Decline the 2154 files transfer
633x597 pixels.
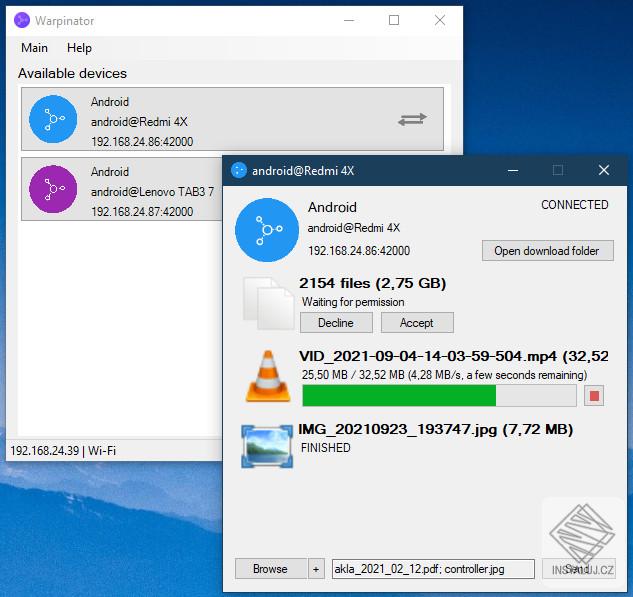336,323
